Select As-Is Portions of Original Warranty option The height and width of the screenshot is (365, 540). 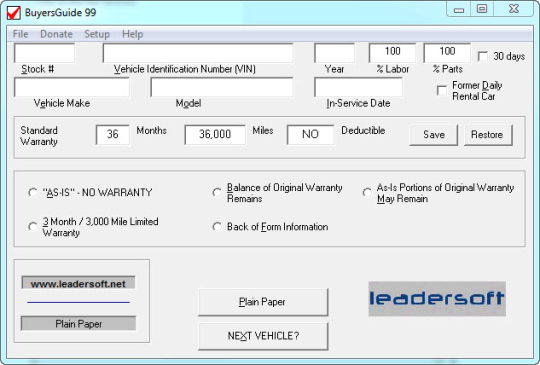(x=367, y=192)
